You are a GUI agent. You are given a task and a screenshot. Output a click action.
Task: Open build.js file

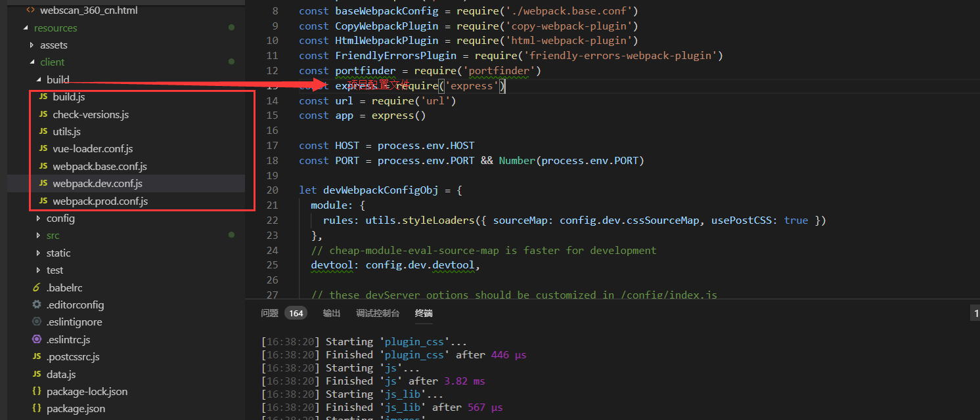(x=69, y=97)
